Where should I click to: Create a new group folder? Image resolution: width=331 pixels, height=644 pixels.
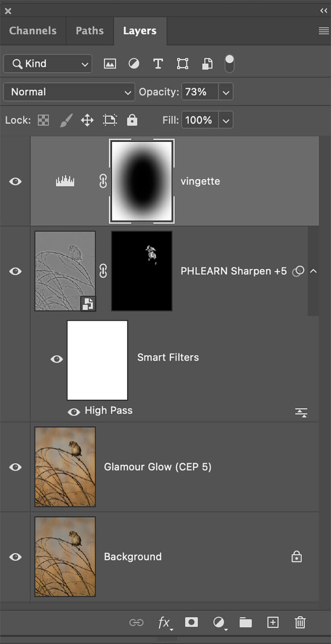point(245,622)
